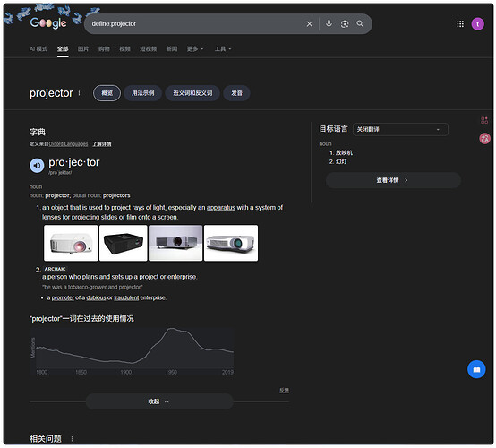Switch to 视频 tab
Image resolution: width=496 pixels, height=448 pixels.
coord(124,49)
